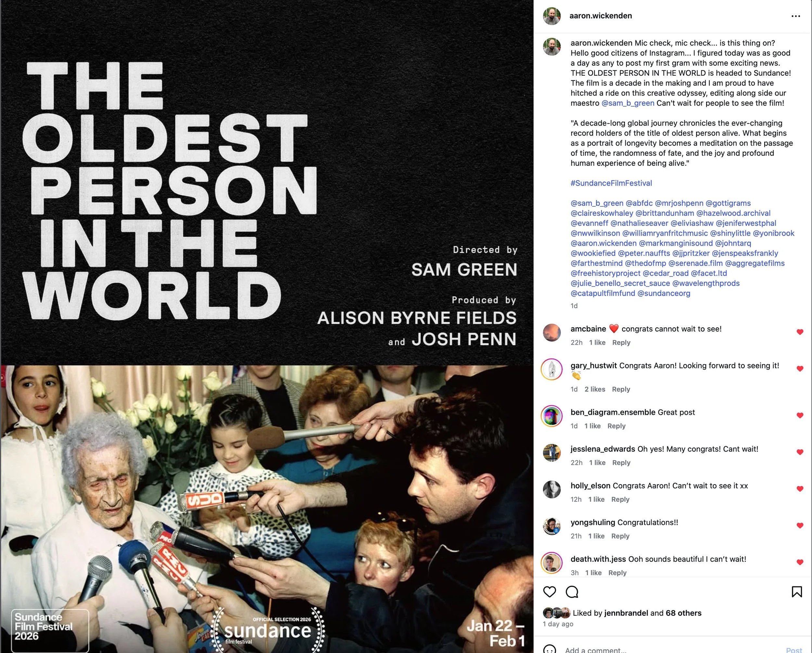Viewport: 812px width, 653px height.
Task: Toggle like on amcbaine's comment
Action: point(800,332)
